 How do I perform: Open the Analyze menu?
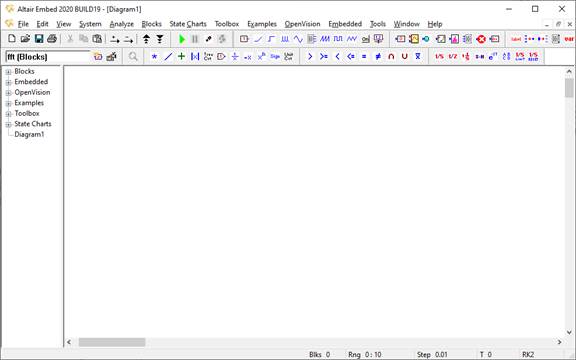122,24
